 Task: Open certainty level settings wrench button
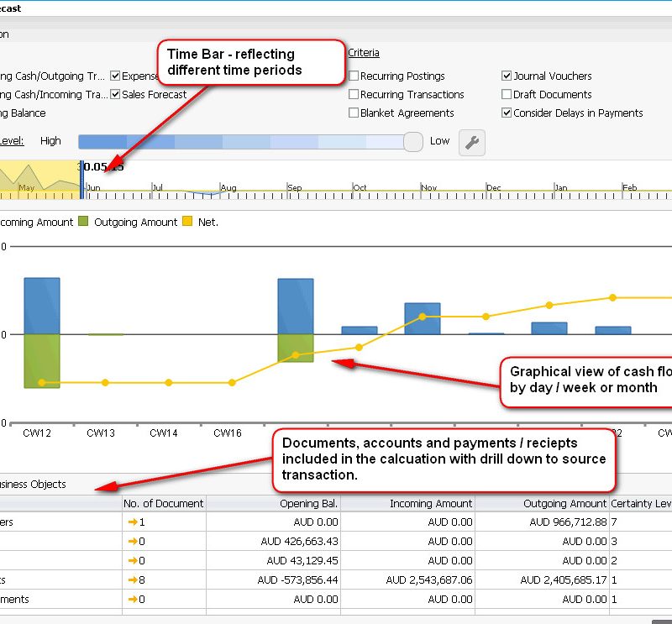coord(472,142)
